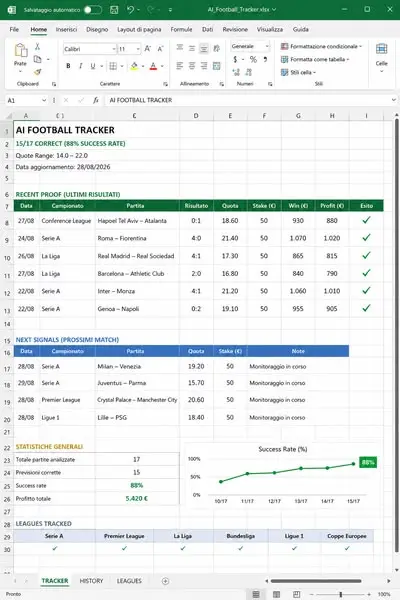Screen dimensions: 400x600
Task: Open the Generale number format dropdown
Action: coord(250,46)
